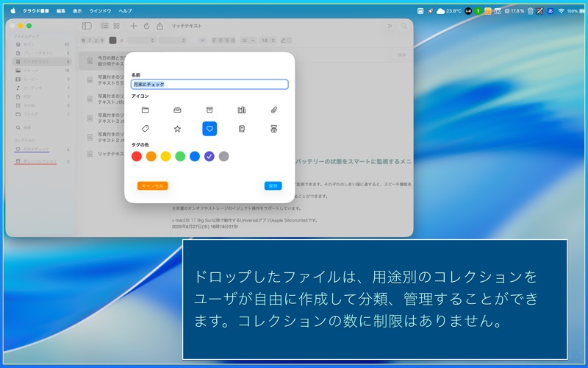Choose the books icon for the collection
The height and width of the screenshot is (368, 588).
coord(242,110)
